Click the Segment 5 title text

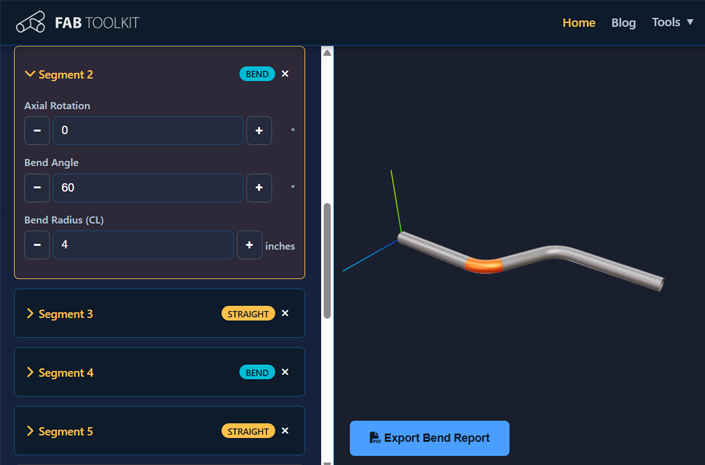click(66, 432)
